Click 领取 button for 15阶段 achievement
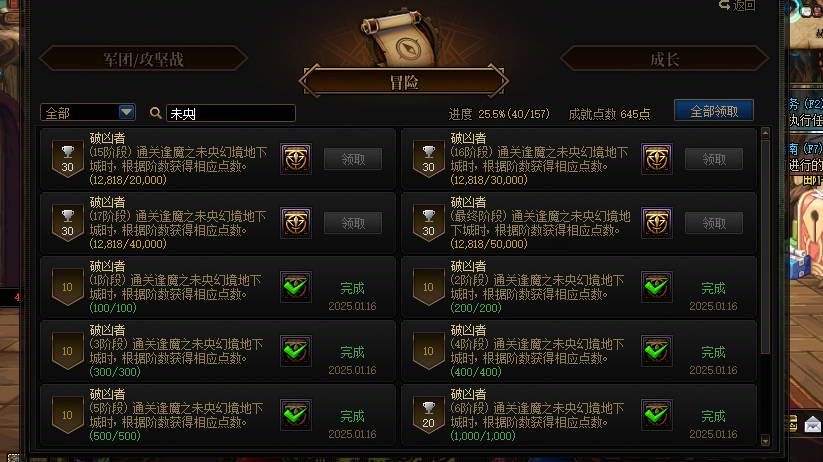The width and height of the screenshot is (823, 462). tap(353, 159)
